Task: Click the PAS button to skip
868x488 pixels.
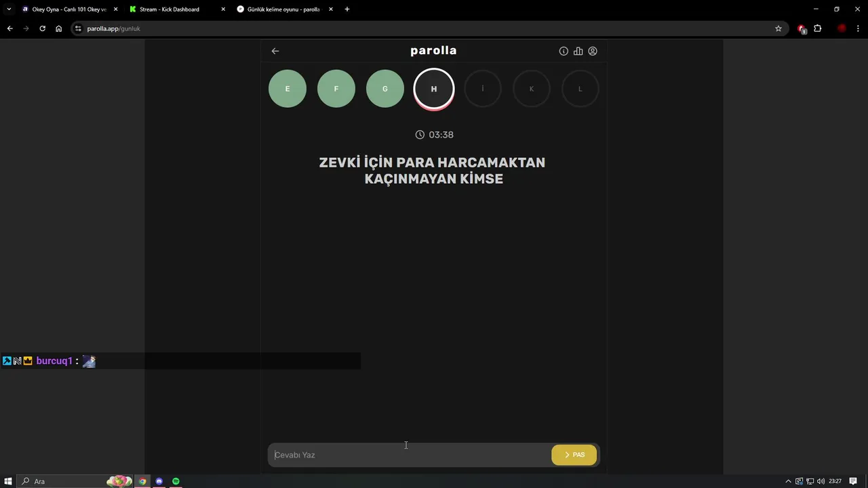Action: [574, 455]
